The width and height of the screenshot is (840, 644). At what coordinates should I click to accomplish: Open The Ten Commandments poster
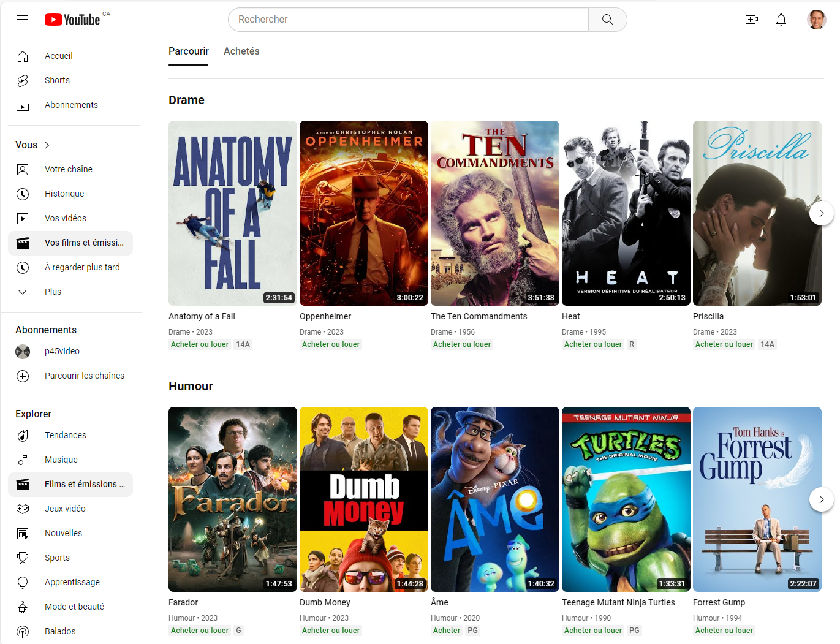(x=495, y=213)
